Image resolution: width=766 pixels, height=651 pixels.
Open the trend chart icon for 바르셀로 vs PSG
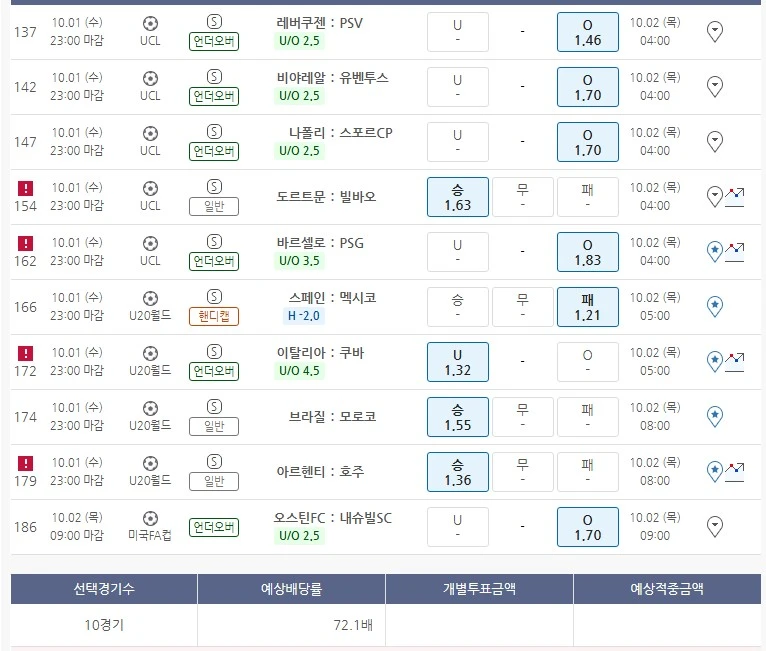(x=736, y=250)
